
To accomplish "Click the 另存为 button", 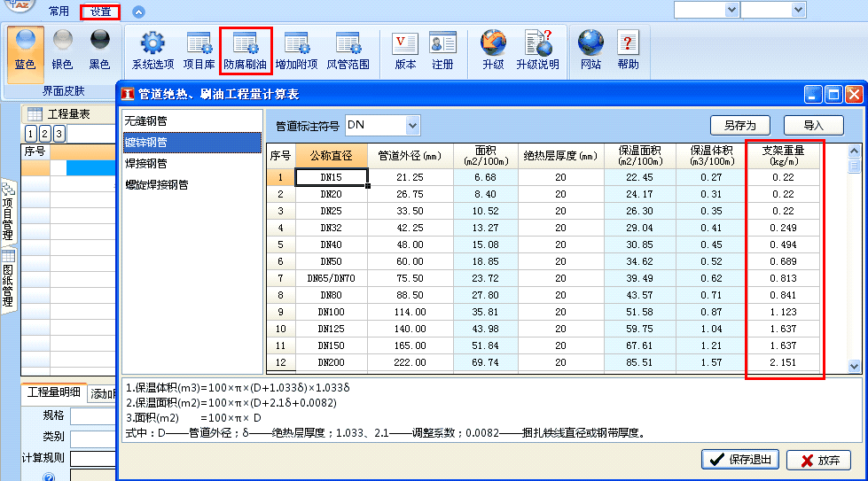I will (x=739, y=126).
